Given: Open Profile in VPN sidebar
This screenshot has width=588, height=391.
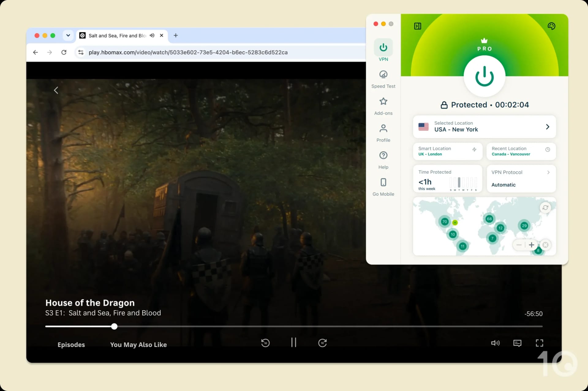Looking at the screenshot, I should [383, 133].
